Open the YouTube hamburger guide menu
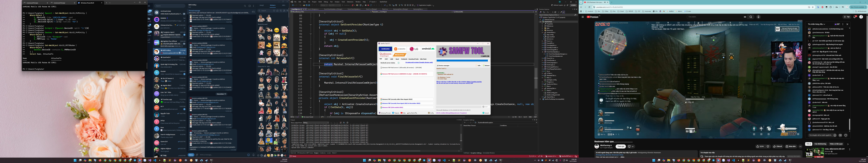 (583, 17)
